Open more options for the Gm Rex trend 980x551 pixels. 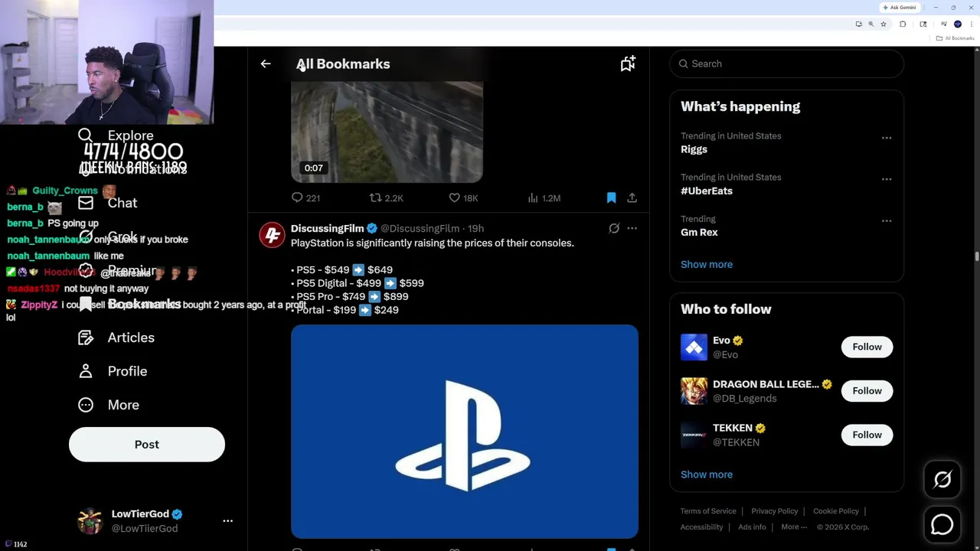pos(887,220)
